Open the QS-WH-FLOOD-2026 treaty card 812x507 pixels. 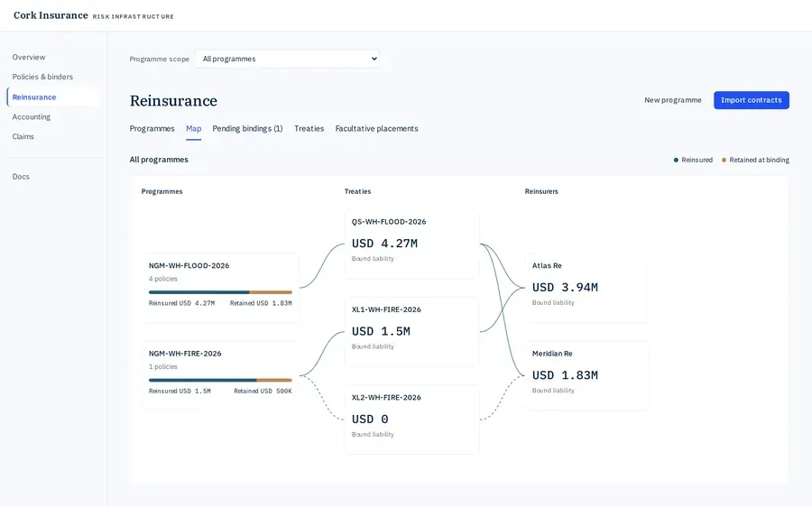[412, 244]
